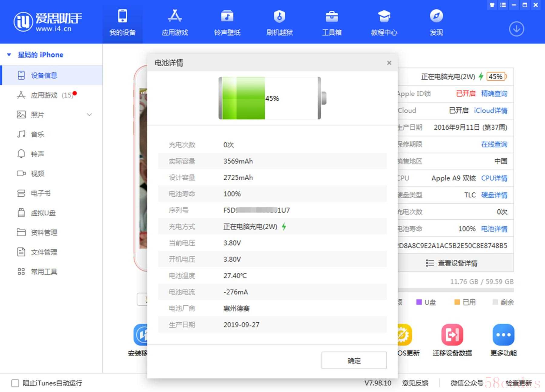Click the list menu icon in title bar
545x392 pixels.
[503, 5]
